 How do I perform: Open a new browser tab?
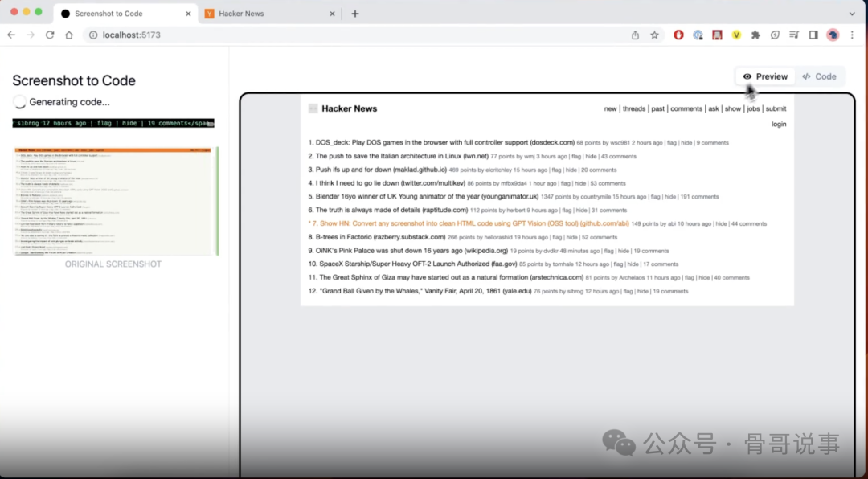355,14
